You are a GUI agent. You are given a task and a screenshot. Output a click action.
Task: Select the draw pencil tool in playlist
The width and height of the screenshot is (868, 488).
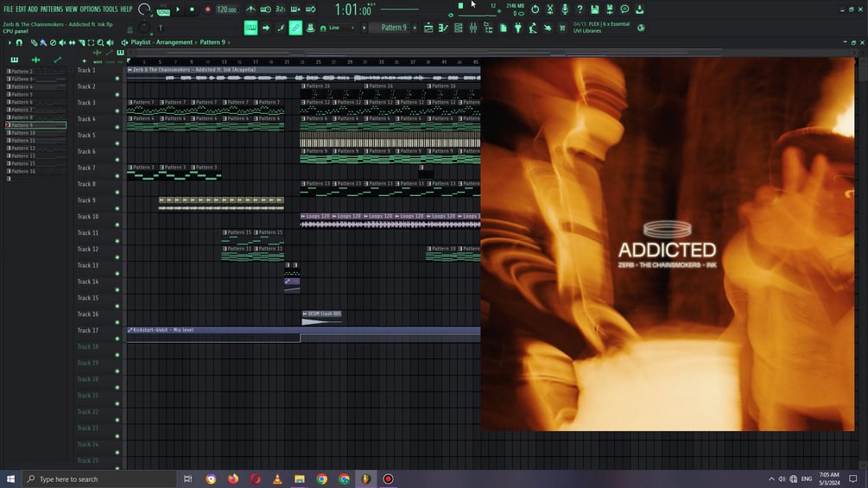pos(34,42)
